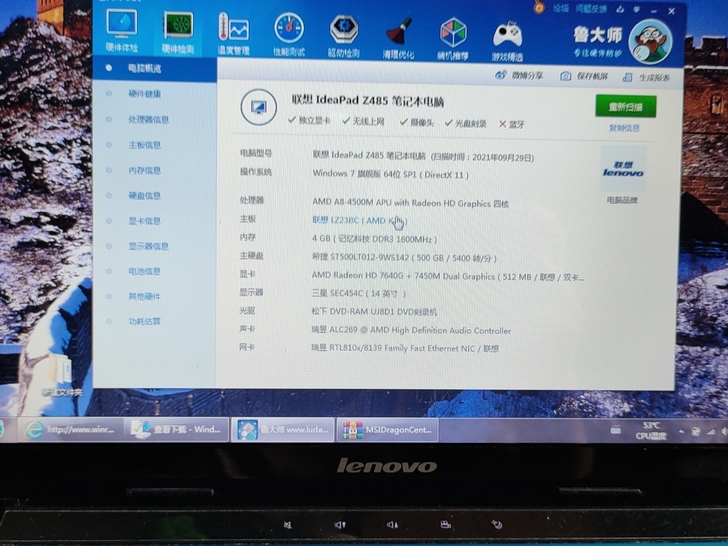Open 清理优化 cleanup broom icon

398,38
